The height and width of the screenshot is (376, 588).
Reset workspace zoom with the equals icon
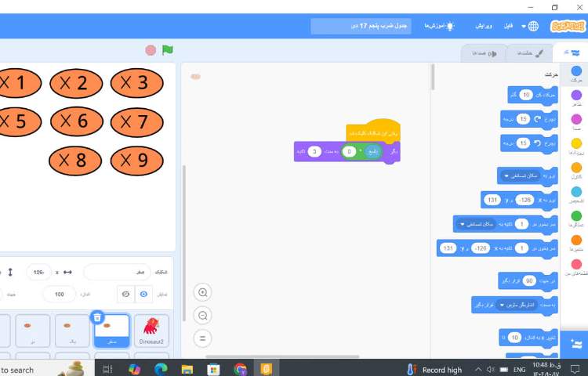(x=203, y=338)
